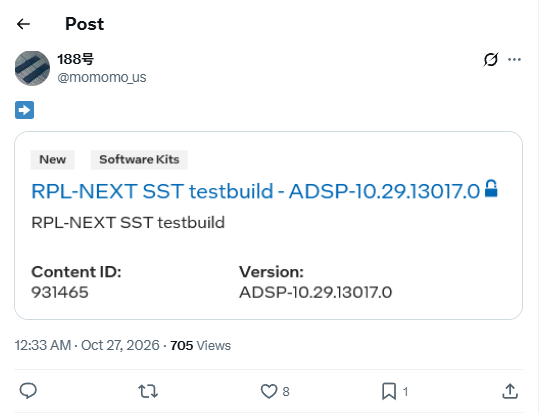
Task: Open the Grok slash-circle icon
Action: point(491,59)
